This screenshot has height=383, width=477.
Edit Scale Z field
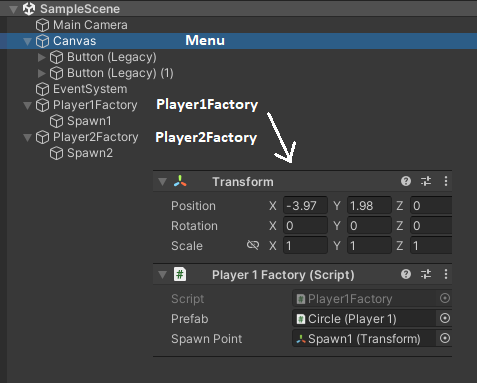pyautogui.click(x=431, y=246)
